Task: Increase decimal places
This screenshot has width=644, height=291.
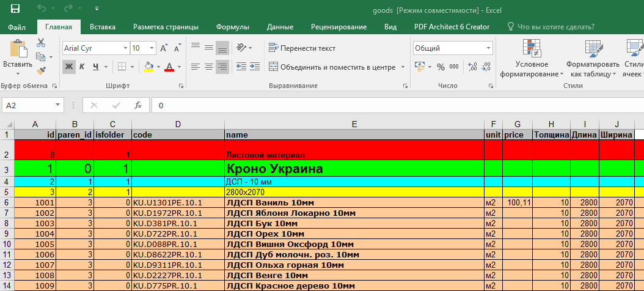Action: pos(473,67)
